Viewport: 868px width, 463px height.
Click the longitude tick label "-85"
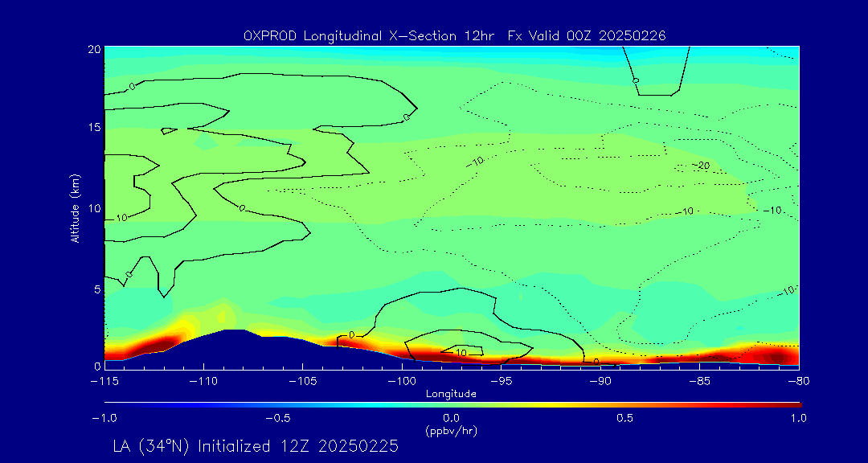pos(700,381)
